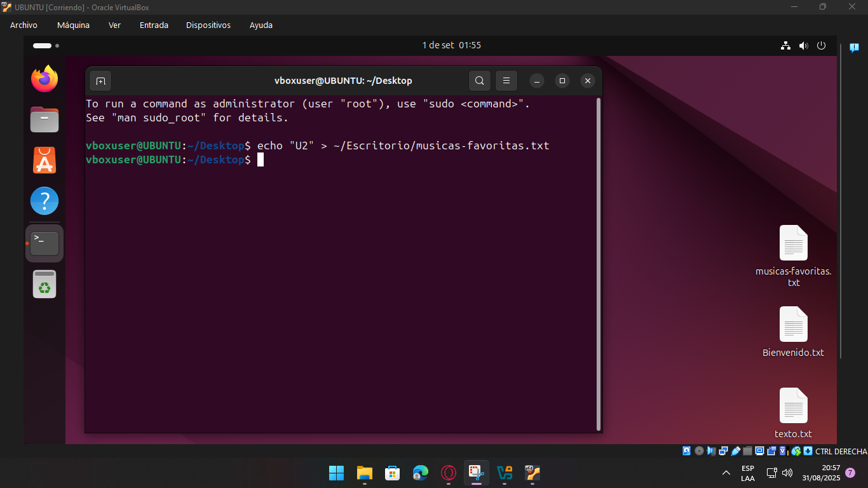
Task: Open the Ayuda menu
Action: [261, 25]
